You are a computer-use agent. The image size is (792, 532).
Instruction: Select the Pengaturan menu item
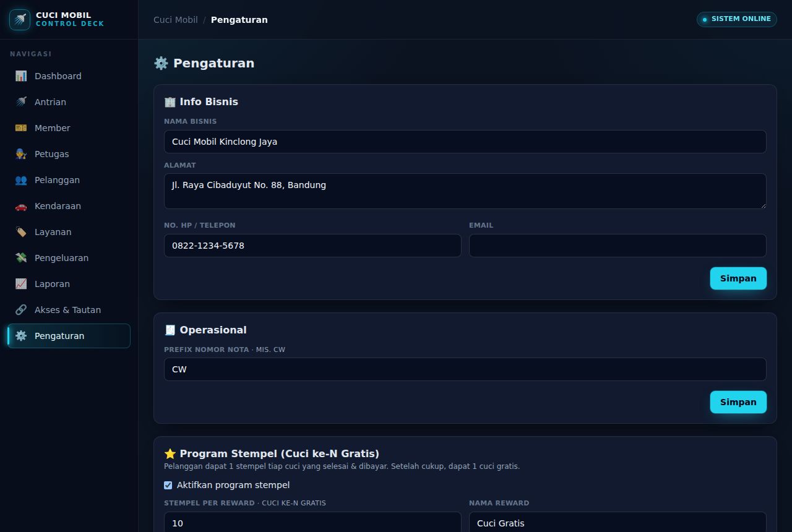[x=69, y=336]
